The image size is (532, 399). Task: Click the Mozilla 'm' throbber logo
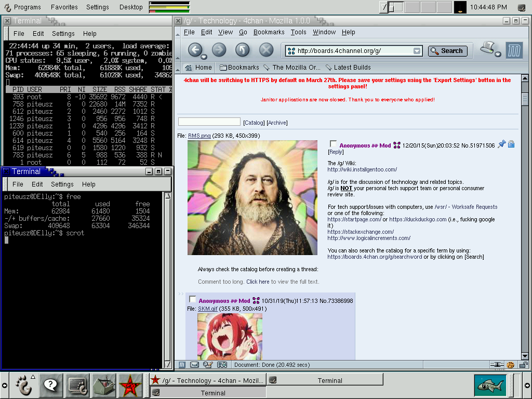point(514,50)
